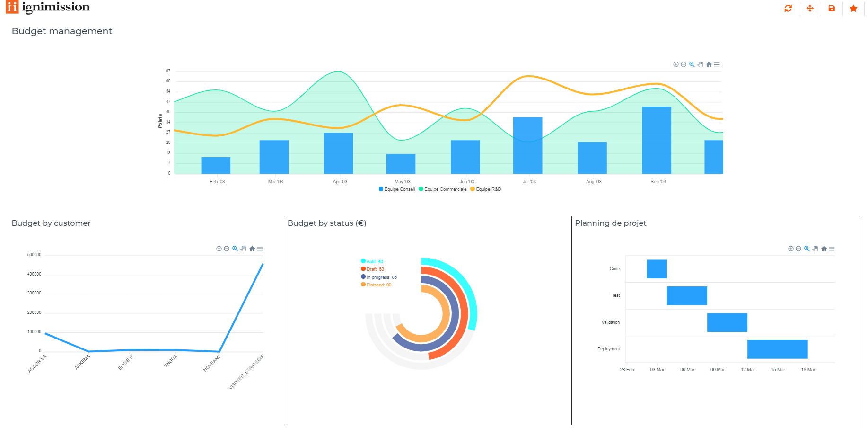Open the hamburger menu on Budget by customer
Screen dimensions: 868x428
coord(260,248)
